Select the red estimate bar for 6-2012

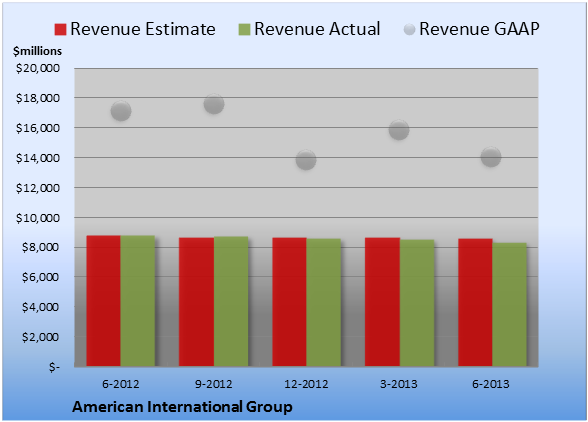pos(104,301)
